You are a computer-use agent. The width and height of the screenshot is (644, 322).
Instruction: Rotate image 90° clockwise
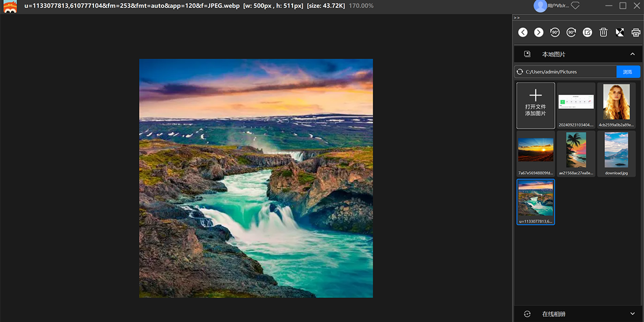click(x=571, y=33)
